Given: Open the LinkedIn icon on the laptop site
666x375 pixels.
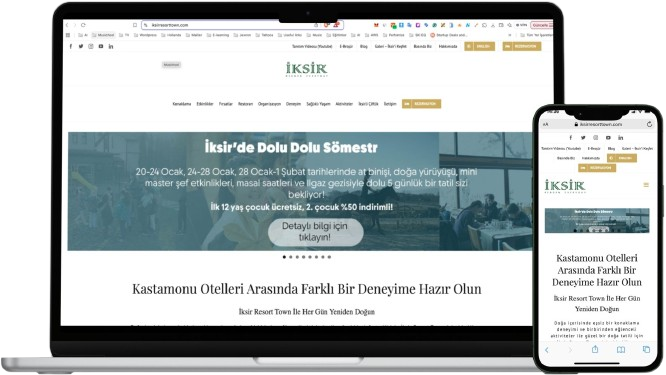Looking at the screenshot, I should [111, 46].
